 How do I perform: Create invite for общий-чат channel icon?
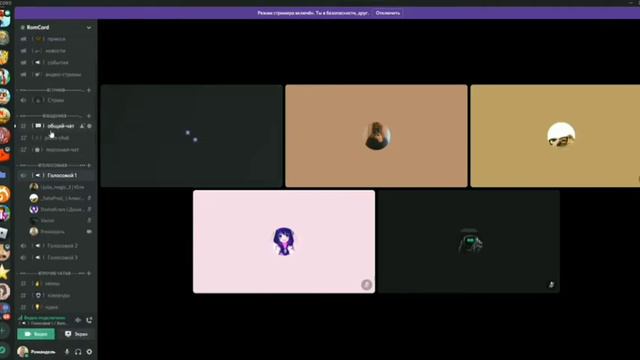tap(82, 126)
